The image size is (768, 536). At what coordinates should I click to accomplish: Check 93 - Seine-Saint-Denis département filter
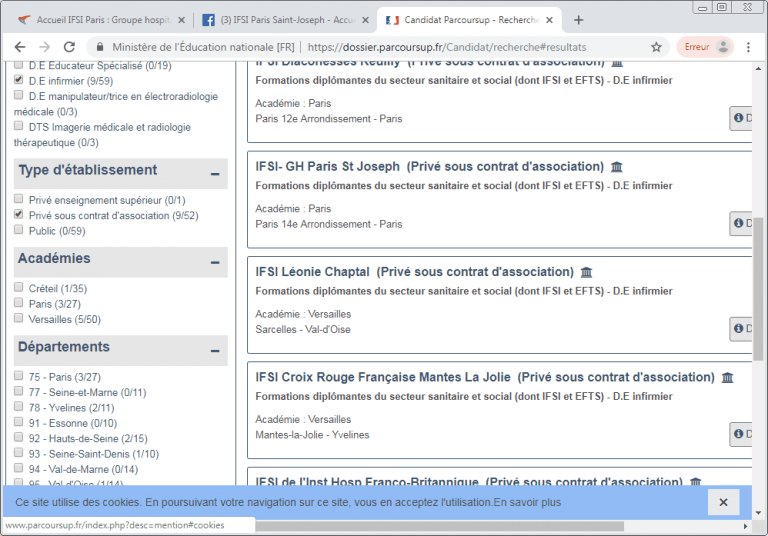pyautogui.click(x=19, y=452)
